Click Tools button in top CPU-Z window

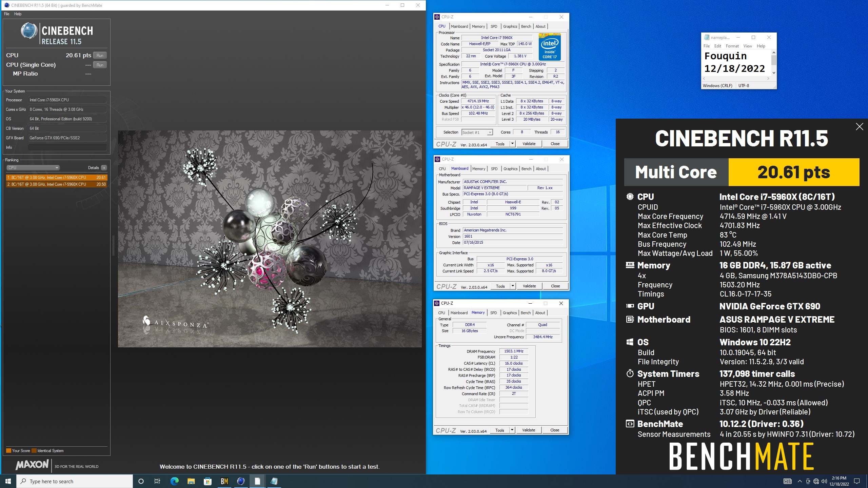pyautogui.click(x=500, y=144)
